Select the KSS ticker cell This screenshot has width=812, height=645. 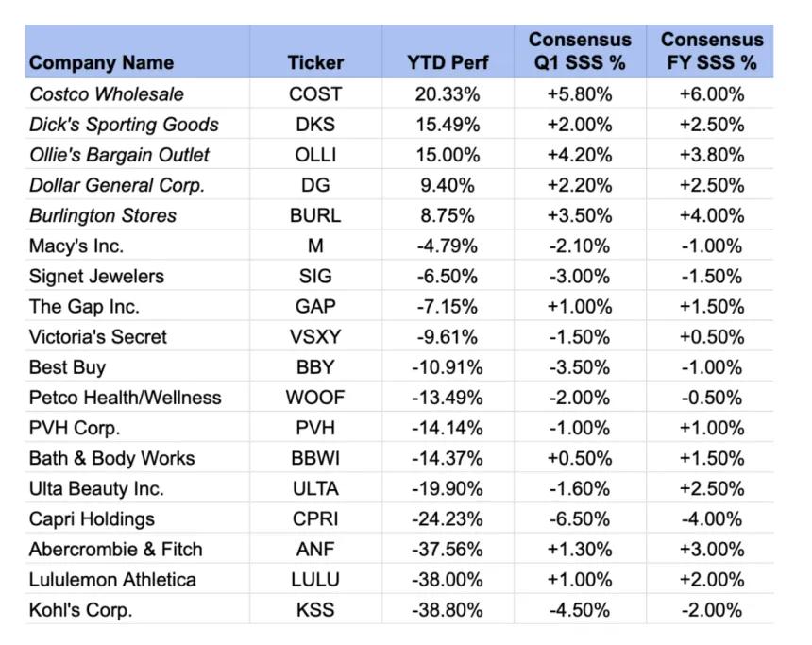pyautogui.click(x=315, y=609)
